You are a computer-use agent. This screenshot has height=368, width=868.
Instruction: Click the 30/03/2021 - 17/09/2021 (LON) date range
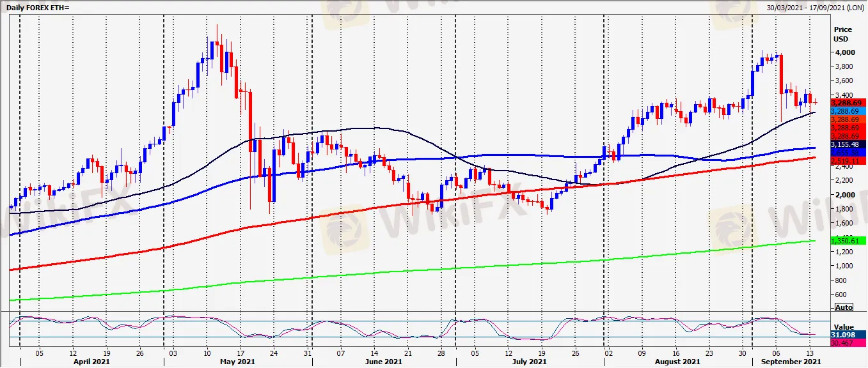pos(815,7)
